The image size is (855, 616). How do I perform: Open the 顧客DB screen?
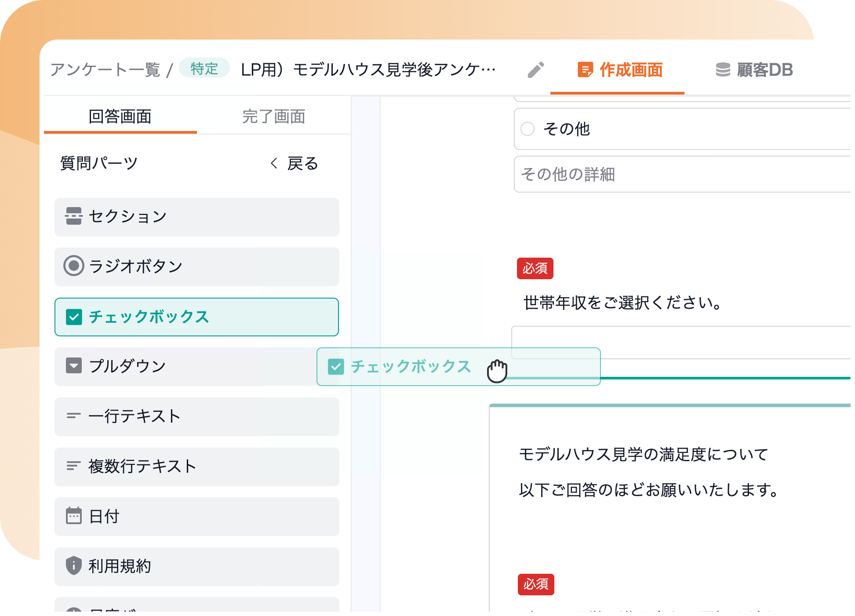pos(755,70)
